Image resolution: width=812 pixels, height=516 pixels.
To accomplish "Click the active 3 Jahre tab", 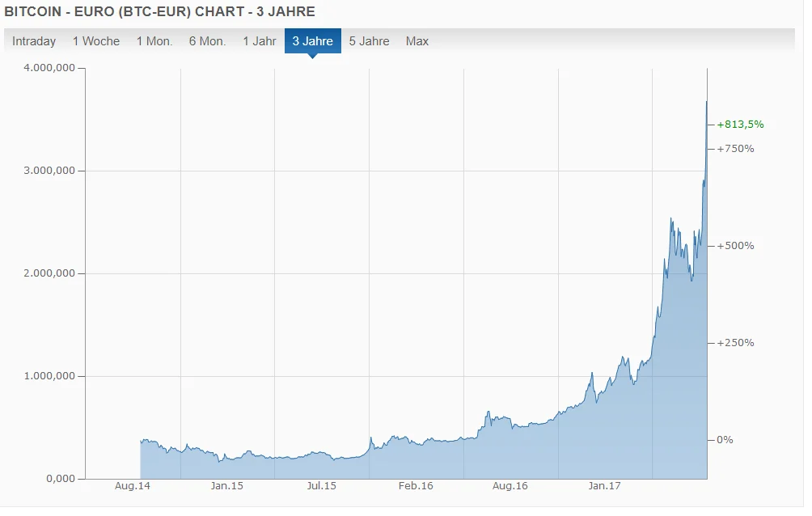I will tap(313, 41).
